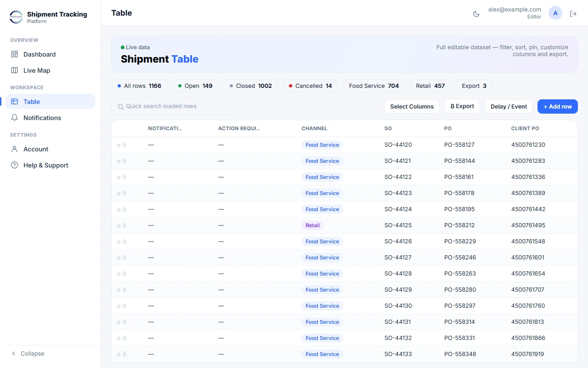This screenshot has height=368, width=588.
Task: Click cell PO-558246
Action: pos(460,258)
